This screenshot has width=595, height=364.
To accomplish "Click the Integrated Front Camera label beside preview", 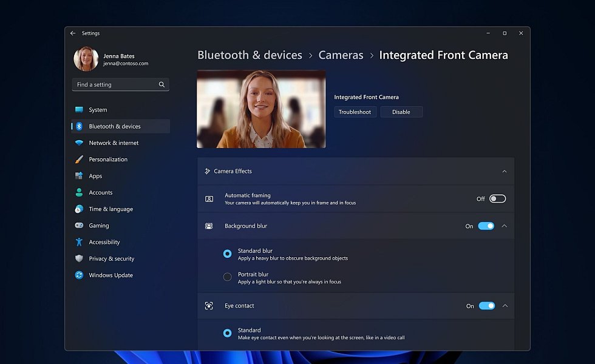I will point(366,97).
